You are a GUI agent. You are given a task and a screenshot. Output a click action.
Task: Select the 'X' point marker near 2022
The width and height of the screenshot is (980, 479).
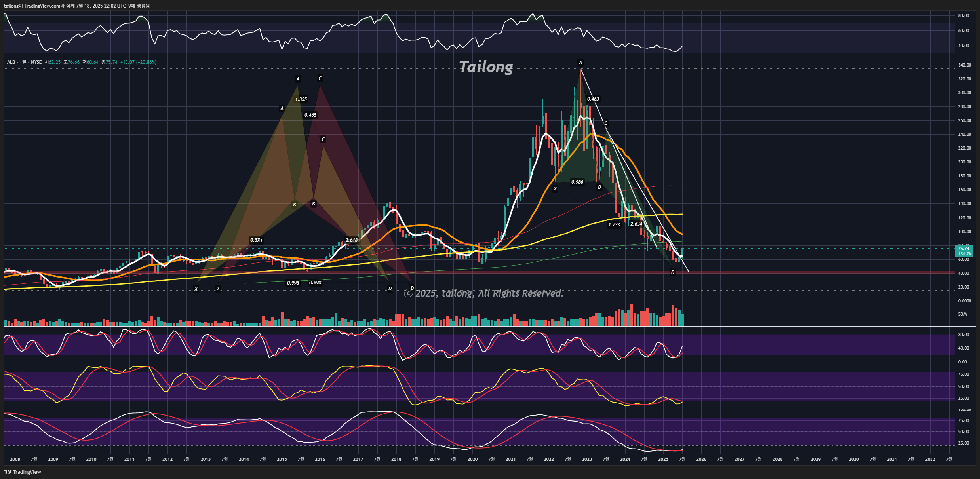555,189
